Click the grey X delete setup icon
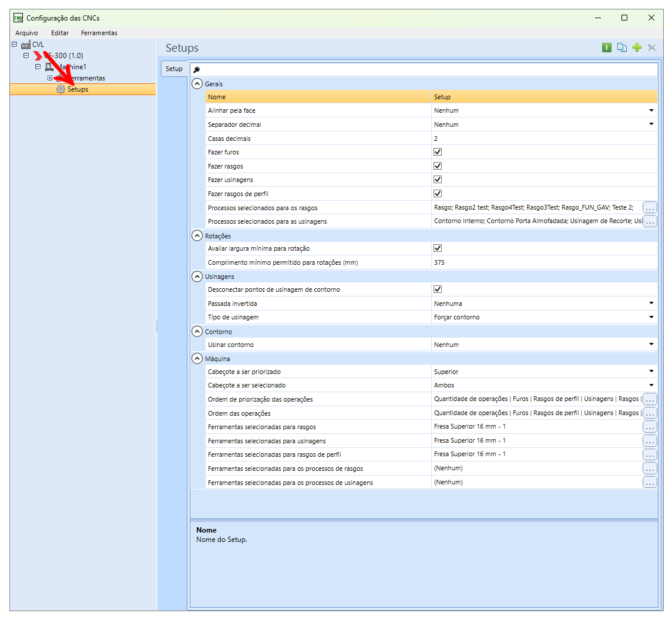The image size is (672, 620). 652,48
